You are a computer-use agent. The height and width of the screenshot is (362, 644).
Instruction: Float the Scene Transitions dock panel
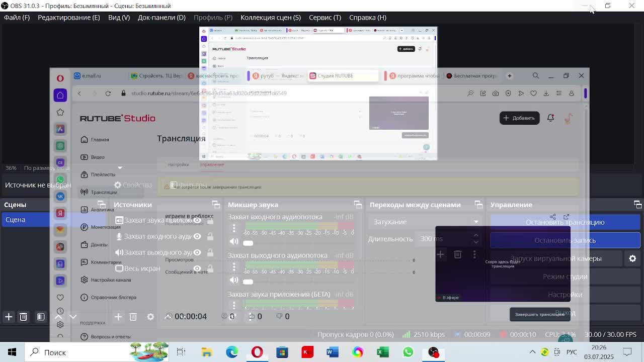point(478,205)
